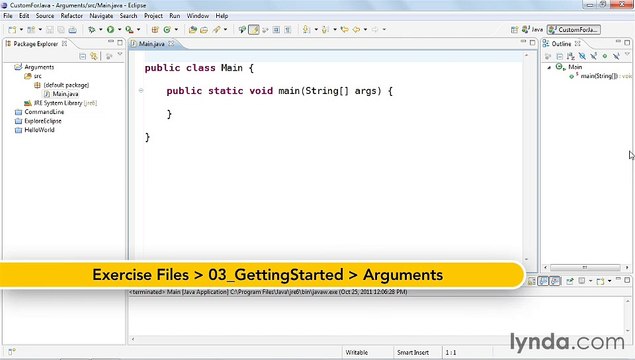Click the Next Annotation arrow icon
The width and height of the screenshot is (635, 360).
[306, 30]
